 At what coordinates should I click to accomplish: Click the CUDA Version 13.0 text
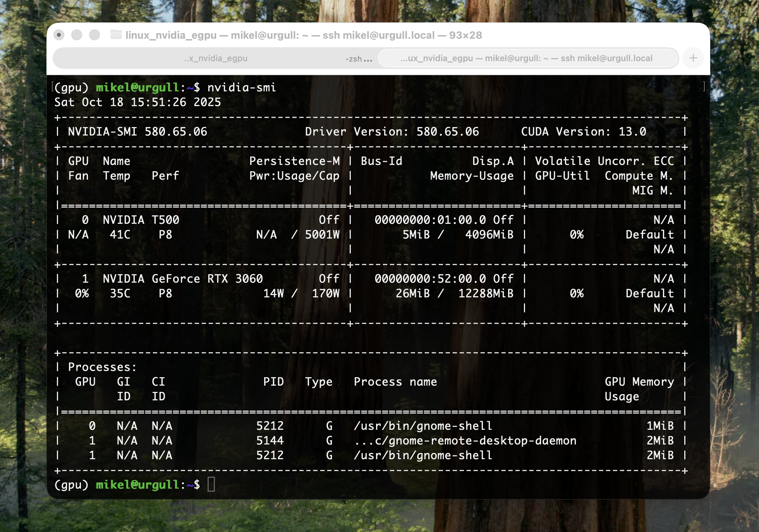(583, 132)
